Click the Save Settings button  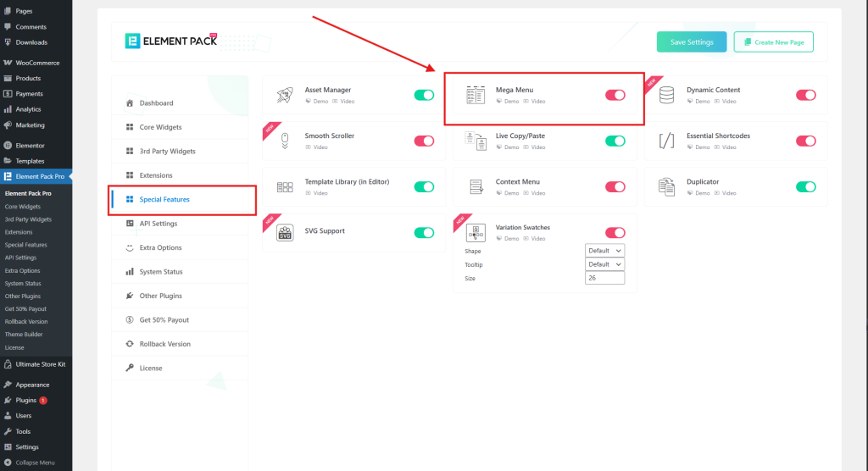tap(691, 42)
